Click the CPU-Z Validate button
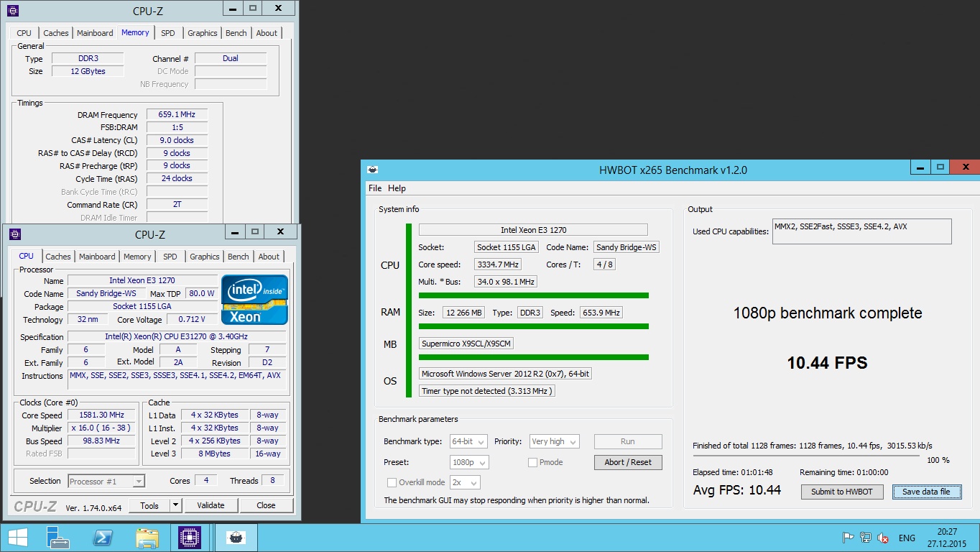 pos(211,505)
